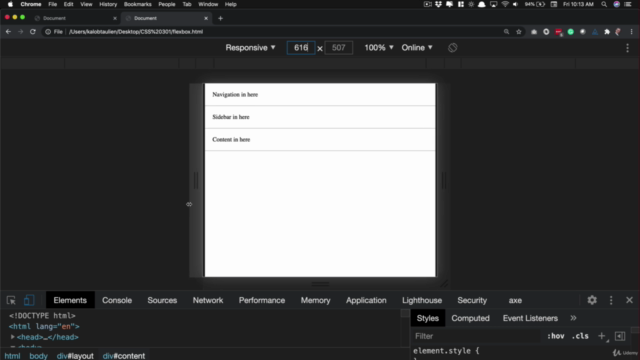Click the <!DOCTYPE html> line

(x=42, y=316)
